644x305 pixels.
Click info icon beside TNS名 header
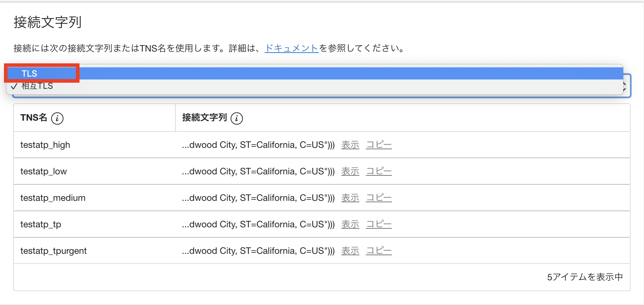point(57,118)
